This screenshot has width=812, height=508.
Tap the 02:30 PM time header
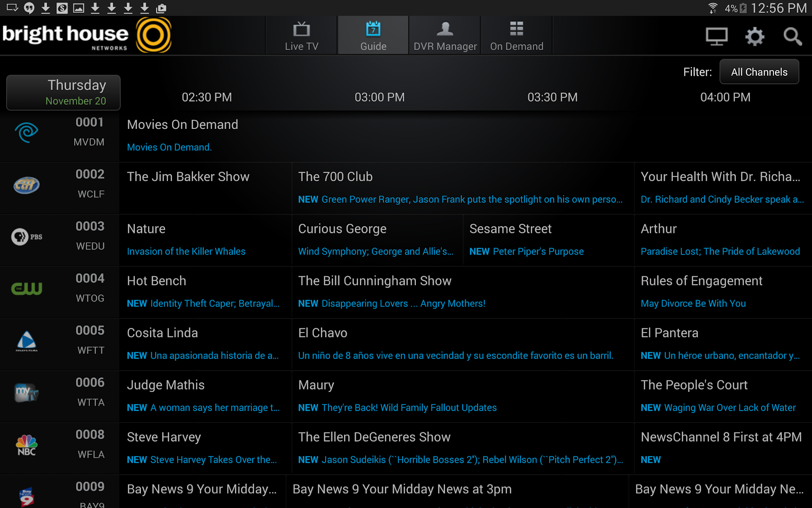click(207, 97)
